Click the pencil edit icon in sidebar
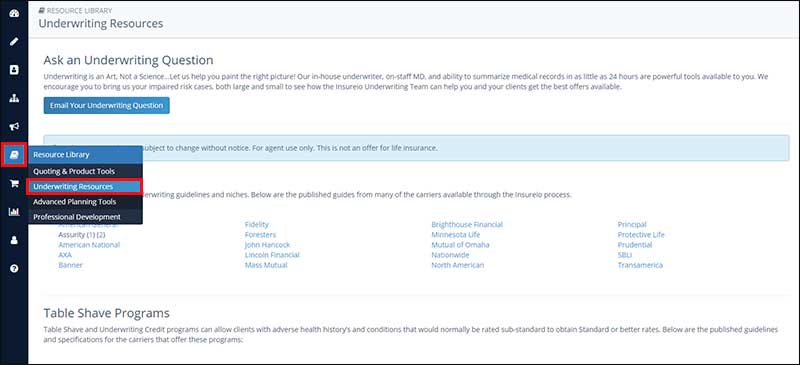Viewport: 800px width, 365px height. pyautogui.click(x=14, y=41)
